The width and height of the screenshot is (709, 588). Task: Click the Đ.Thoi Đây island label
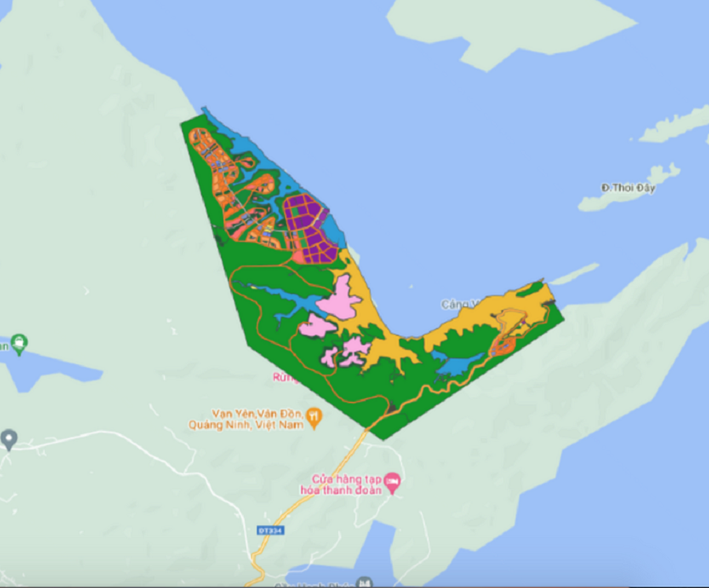point(627,188)
